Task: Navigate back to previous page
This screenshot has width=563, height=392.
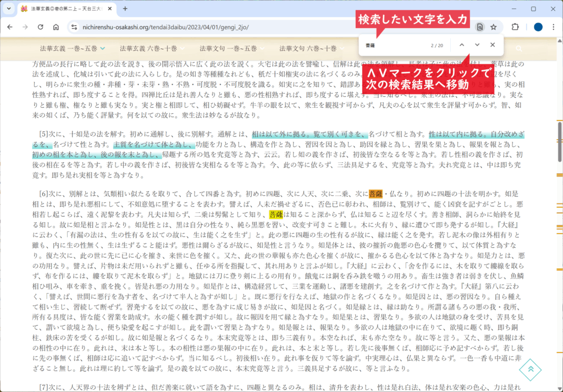Action: point(10,27)
